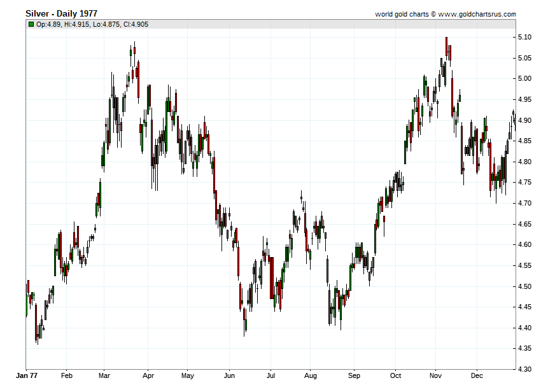The height and width of the screenshot is (392, 541).
Task: Click the 4.70 price axis label
Action: point(524,203)
